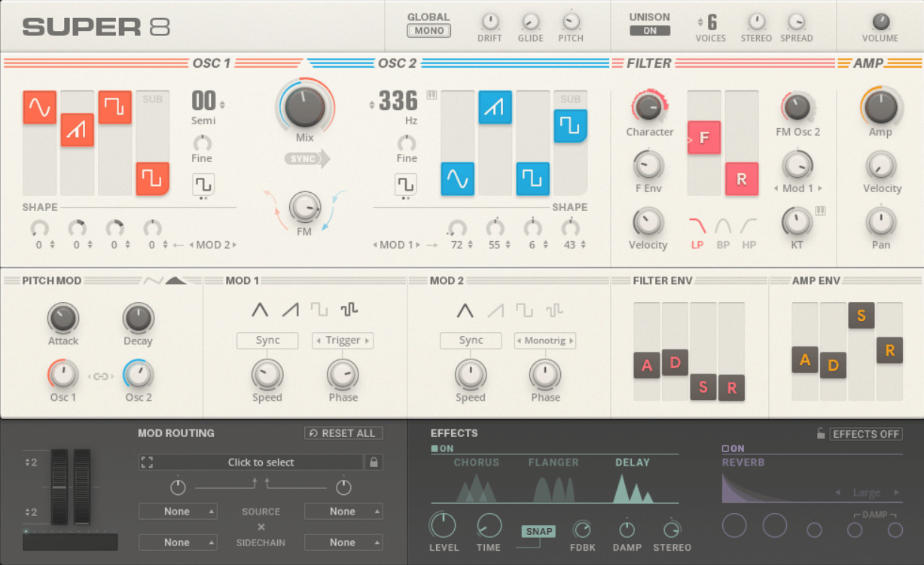The width and height of the screenshot is (924, 565).
Task: Switch to the Chorus effect tab
Action: [x=476, y=463]
